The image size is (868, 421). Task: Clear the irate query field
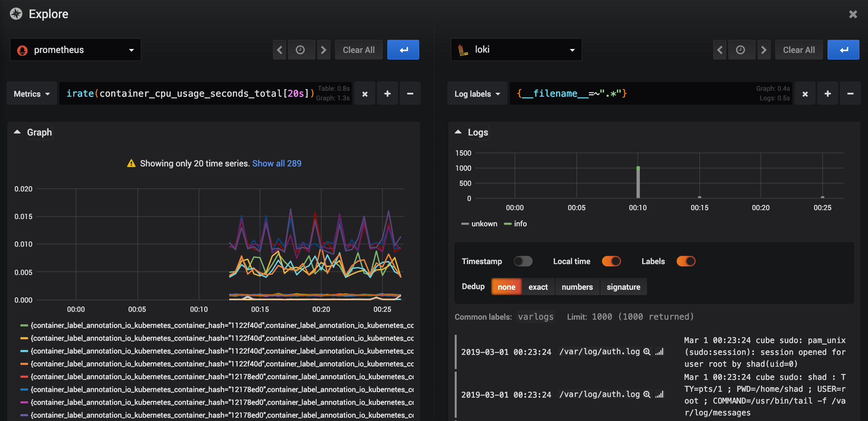pos(365,93)
